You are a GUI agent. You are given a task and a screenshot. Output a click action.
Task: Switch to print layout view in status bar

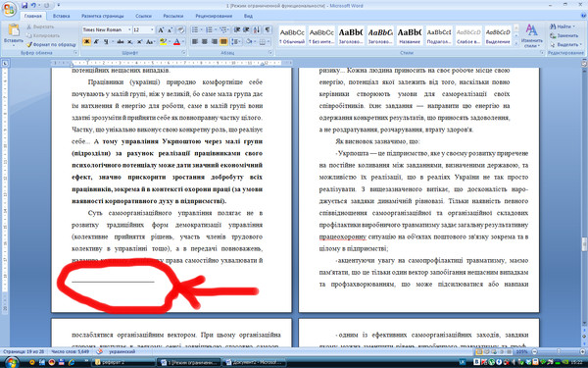click(479, 352)
